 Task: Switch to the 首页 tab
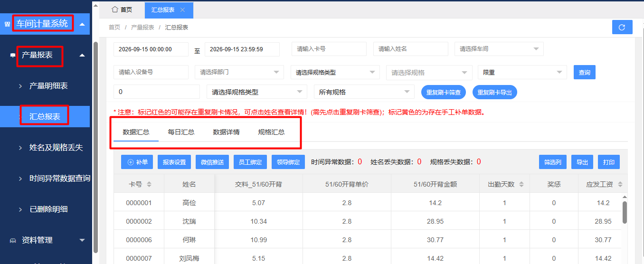122,9
